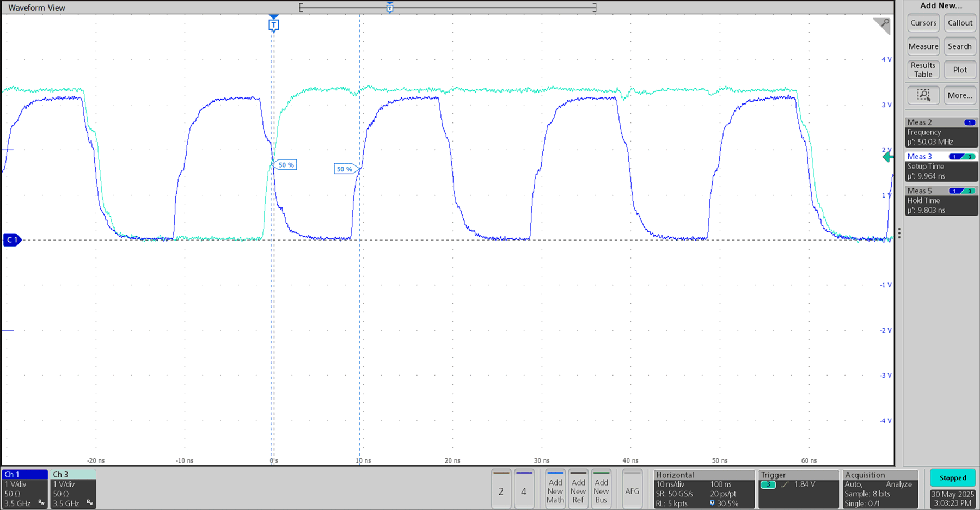Viewport: 980px width, 510px height.
Task: Toggle the Stopped acquisition button
Action: click(953, 478)
